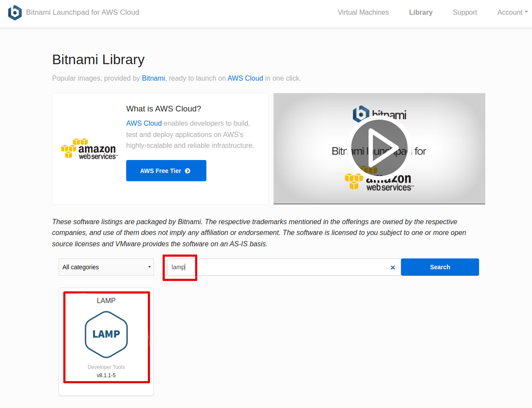Focus the search field containing lamp
This screenshot has height=408, width=532.
click(284, 267)
